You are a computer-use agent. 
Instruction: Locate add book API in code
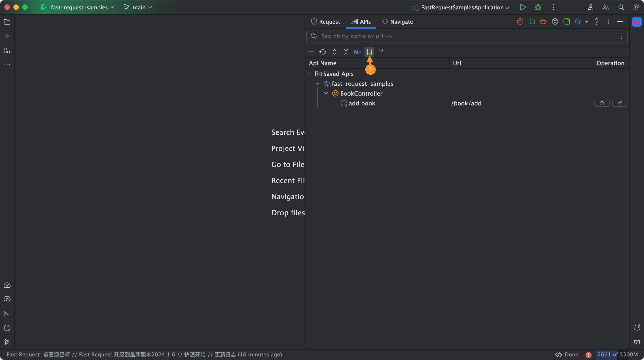(x=602, y=103)
